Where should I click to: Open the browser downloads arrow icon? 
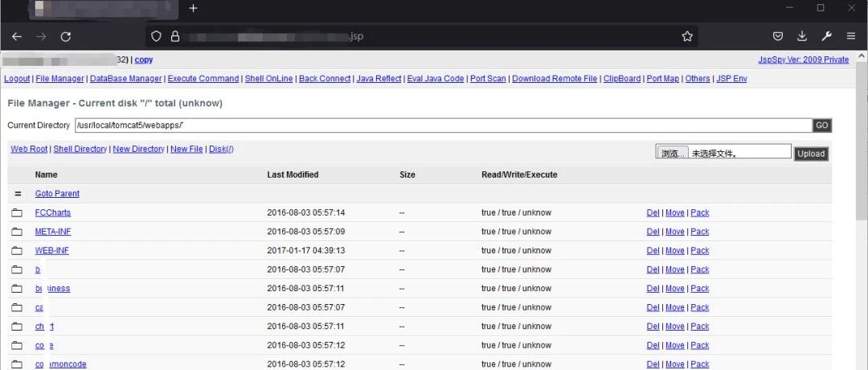coord(801,36)
